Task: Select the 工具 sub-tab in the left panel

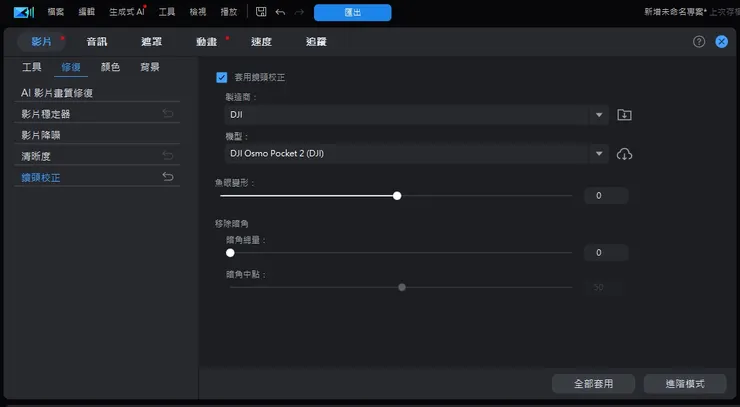Action: pos(32,67)
